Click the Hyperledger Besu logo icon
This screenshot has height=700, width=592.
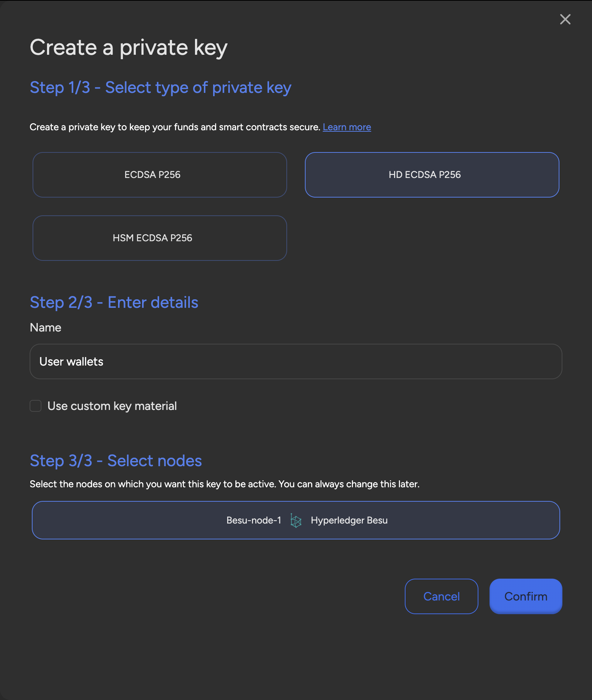(x=295, y=520)
